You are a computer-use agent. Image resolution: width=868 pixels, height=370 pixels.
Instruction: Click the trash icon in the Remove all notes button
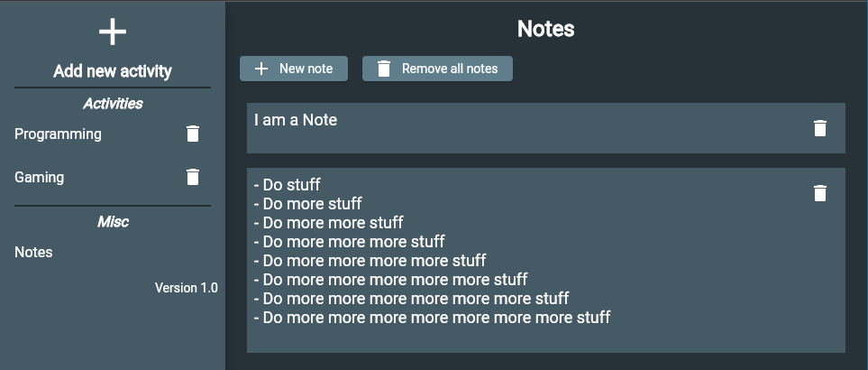click(384, 69)
